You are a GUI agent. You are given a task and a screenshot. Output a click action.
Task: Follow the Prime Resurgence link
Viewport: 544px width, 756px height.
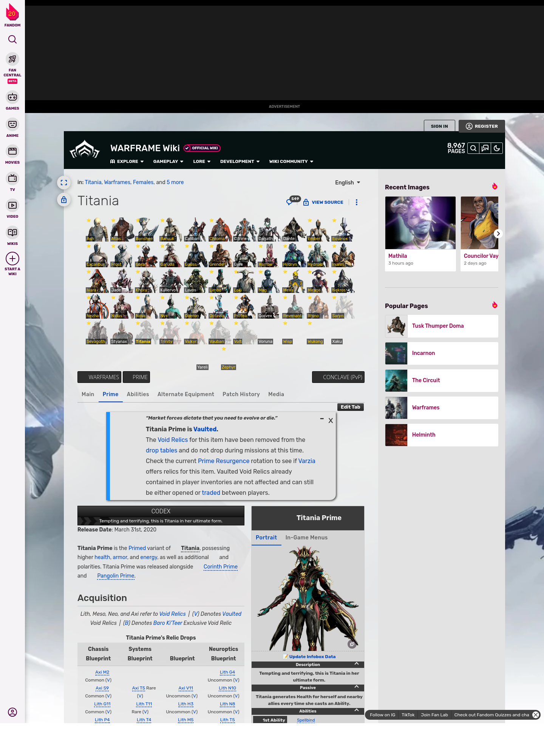(x=224, y=461)
